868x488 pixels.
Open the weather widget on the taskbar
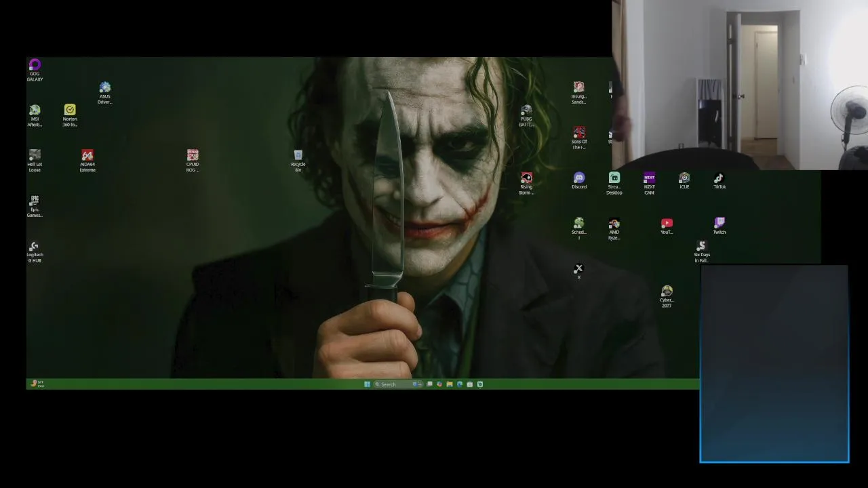click(37, 384)
